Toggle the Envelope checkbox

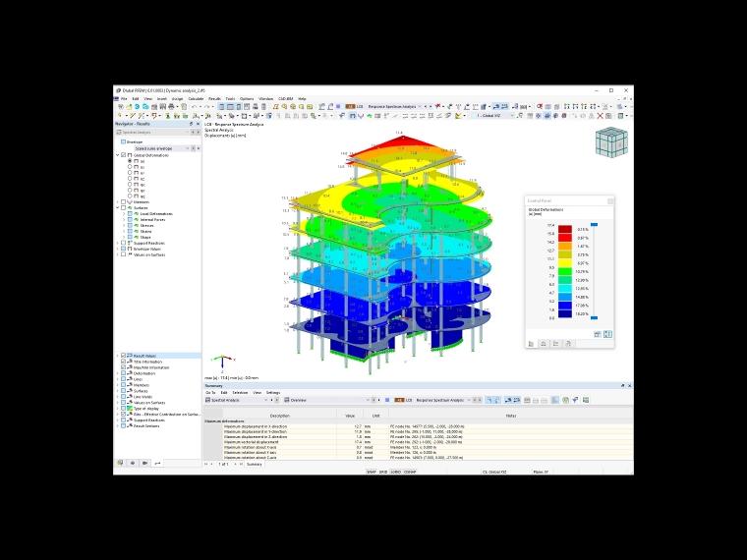[124, 141]
